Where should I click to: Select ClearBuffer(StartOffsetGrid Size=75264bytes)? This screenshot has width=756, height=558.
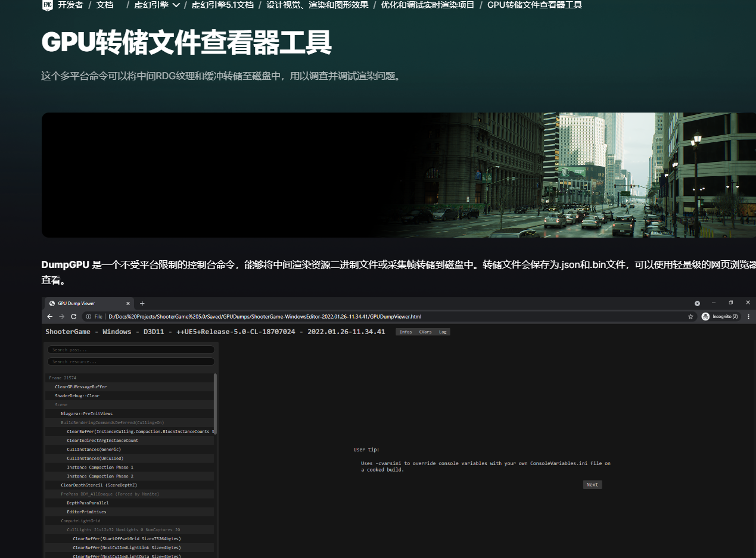[x=129, y=538]
